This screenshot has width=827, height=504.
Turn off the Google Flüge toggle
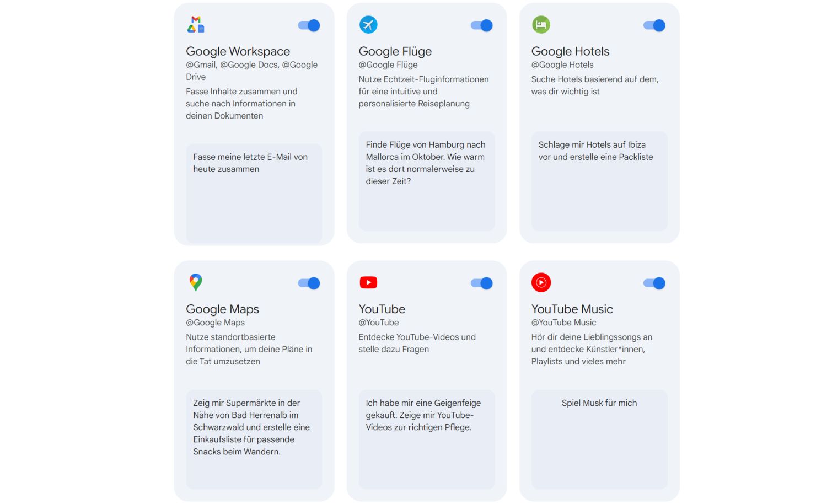click(482, 25)
